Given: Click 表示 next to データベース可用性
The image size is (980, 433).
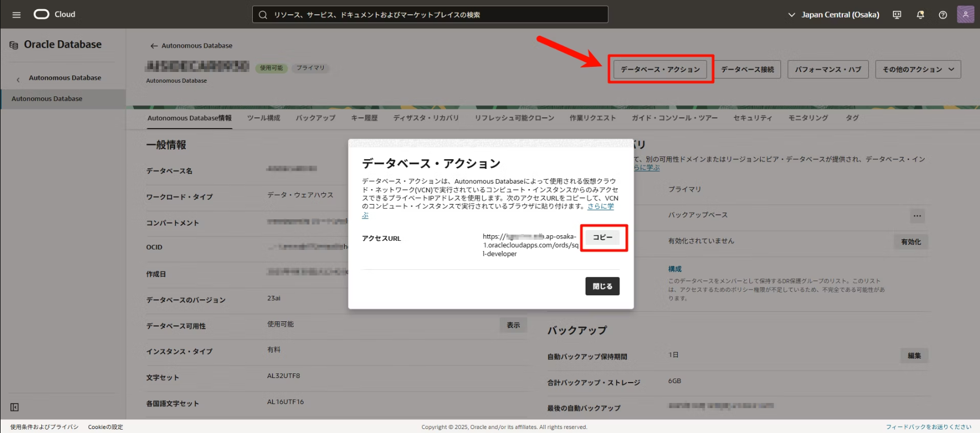Looking at the screenshot, I should point(514,325).
